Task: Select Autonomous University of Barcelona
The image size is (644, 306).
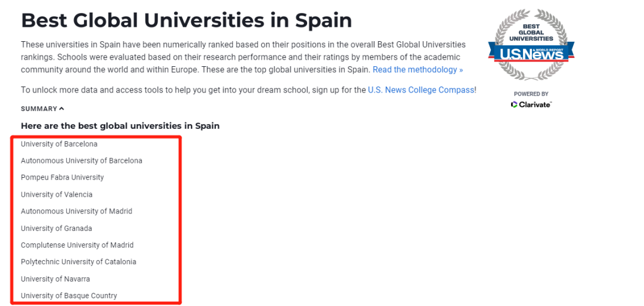Action: pos(82,160)
